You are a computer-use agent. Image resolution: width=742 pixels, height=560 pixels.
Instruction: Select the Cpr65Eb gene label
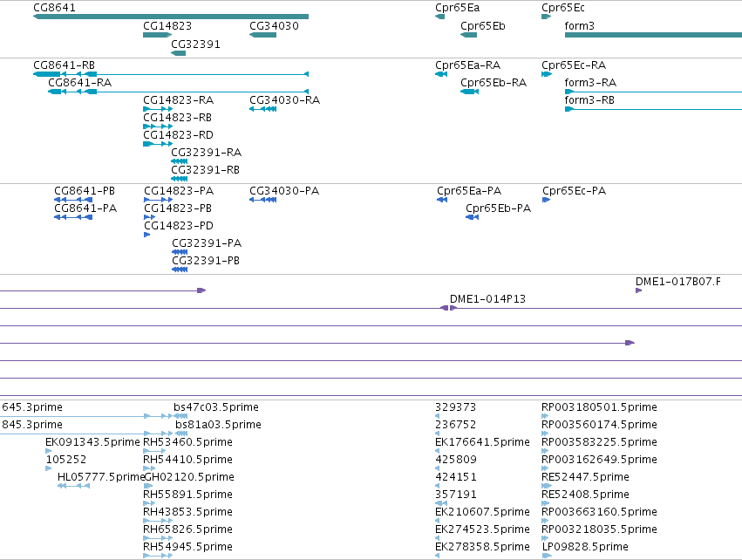tap(483, 26)
